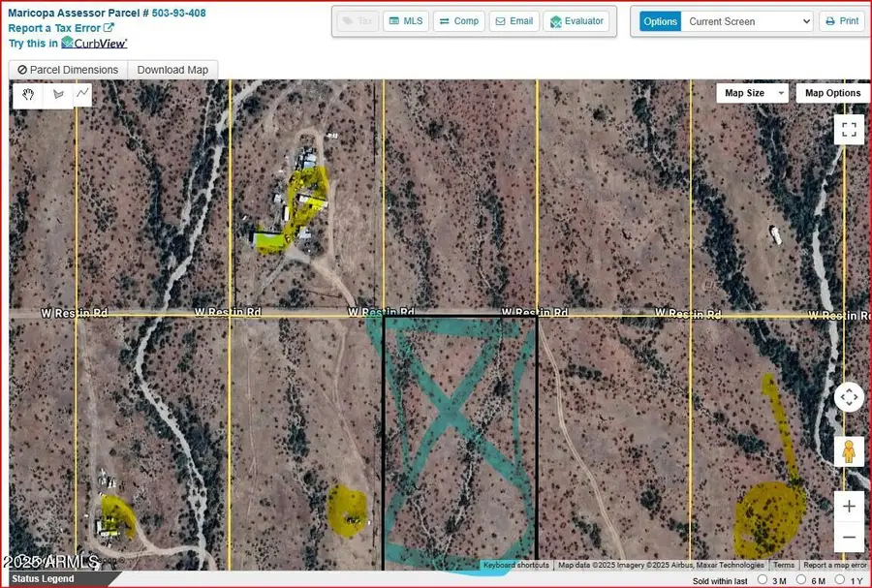Click the pan arrows control
This screenshot has height=588, width=872.
pos(848,396)
